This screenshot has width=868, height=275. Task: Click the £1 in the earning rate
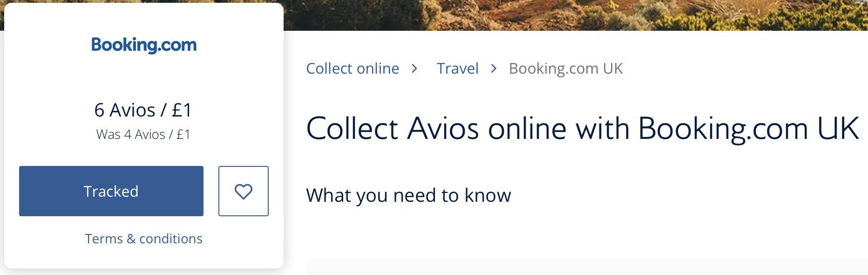(182, 110)
